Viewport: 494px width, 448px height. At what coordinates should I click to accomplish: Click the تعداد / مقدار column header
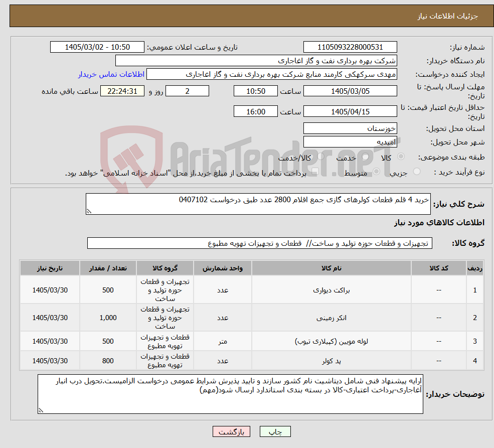click(x=108, y=268)
